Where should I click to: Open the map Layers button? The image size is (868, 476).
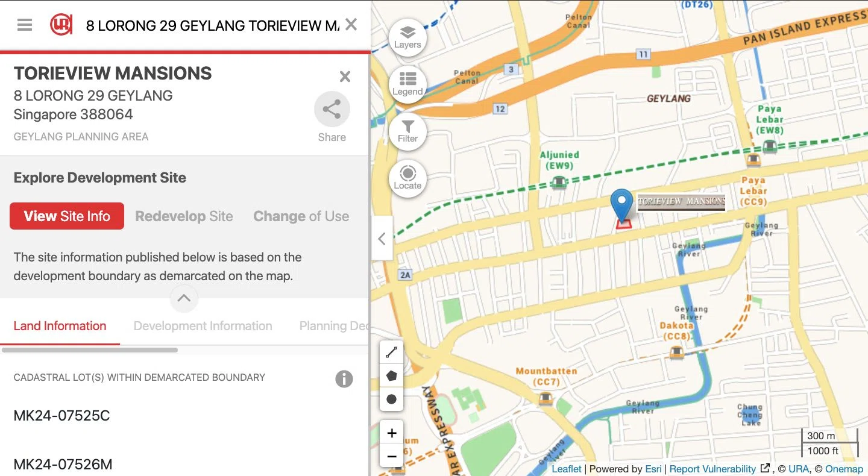pyautogui.click(x=407, y=37)
